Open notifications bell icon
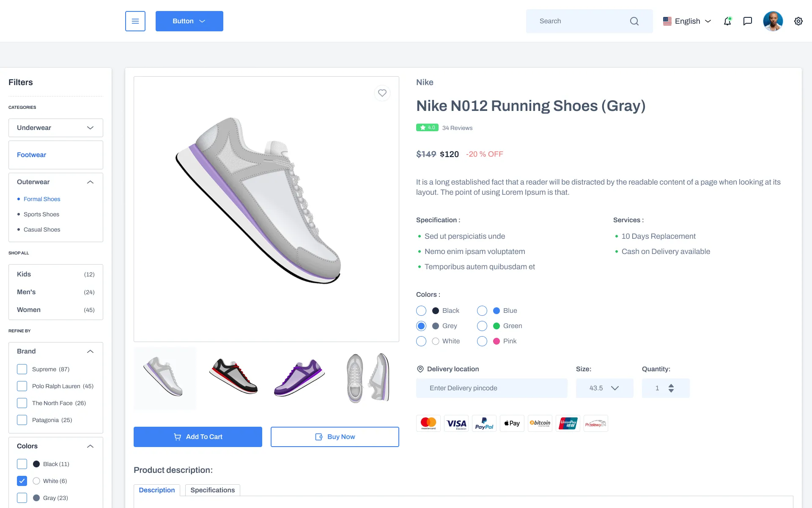 pyautogui.click(x=727, y=21)
